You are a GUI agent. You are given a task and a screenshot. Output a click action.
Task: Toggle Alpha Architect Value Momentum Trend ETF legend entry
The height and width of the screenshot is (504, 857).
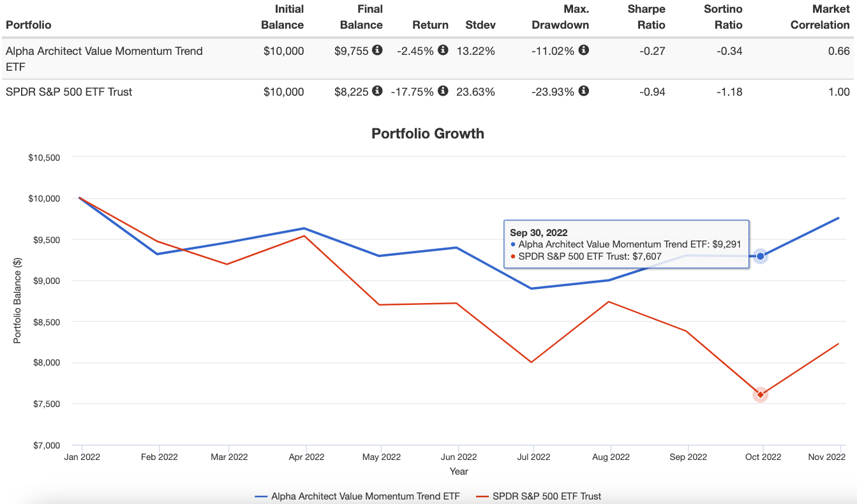(357, 496)
